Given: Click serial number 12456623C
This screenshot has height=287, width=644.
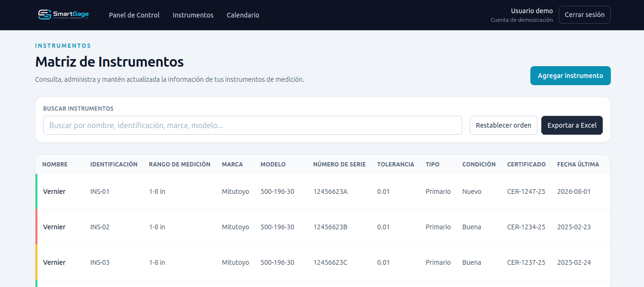Looking at the screenshot, I should pos(330,262).
